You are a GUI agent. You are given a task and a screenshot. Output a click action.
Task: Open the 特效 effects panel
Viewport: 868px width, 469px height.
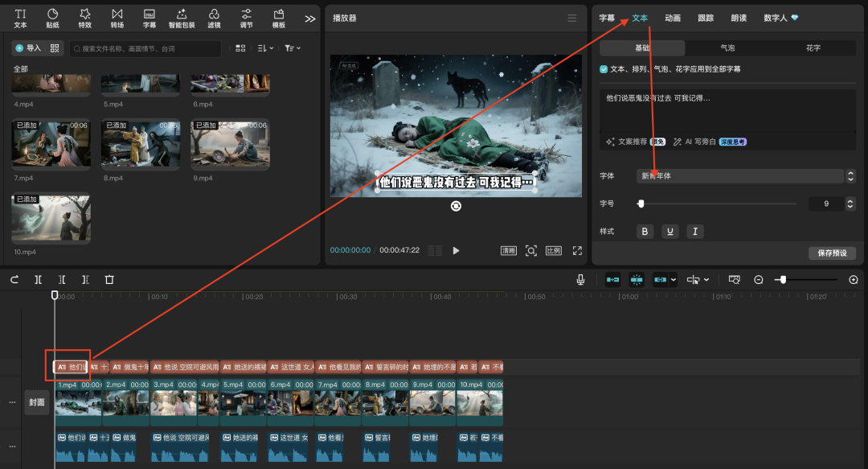click(84, 18)
